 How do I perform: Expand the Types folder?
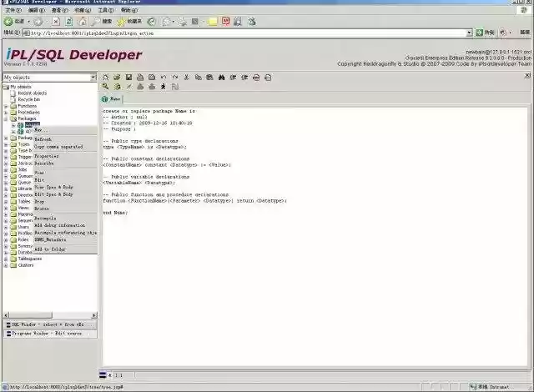tap(6, 144)
